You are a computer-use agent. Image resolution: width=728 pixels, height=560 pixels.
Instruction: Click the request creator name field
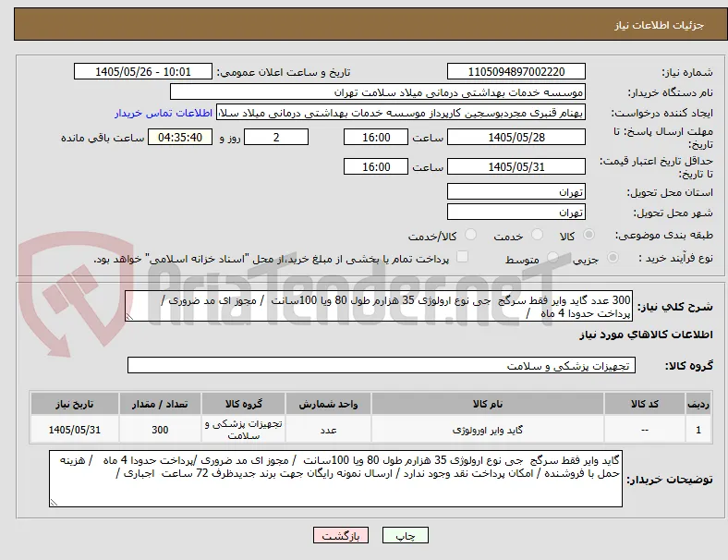[x=401, y=113]
